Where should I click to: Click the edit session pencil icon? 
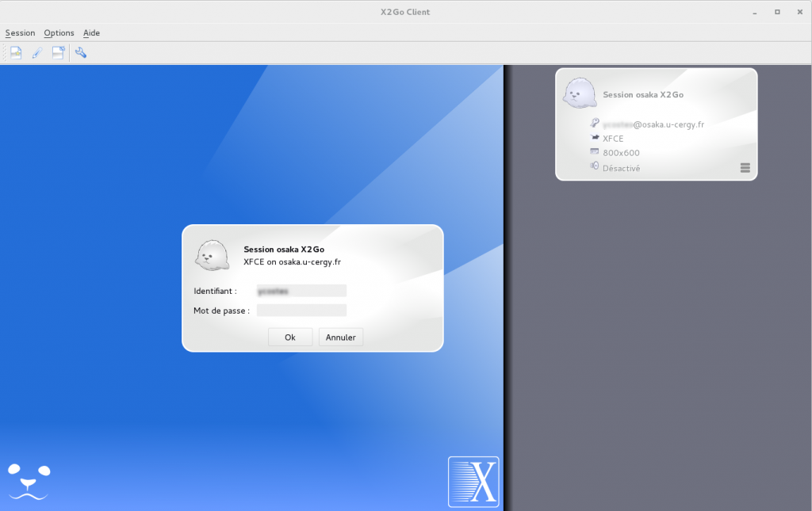[x=37, y=53]
